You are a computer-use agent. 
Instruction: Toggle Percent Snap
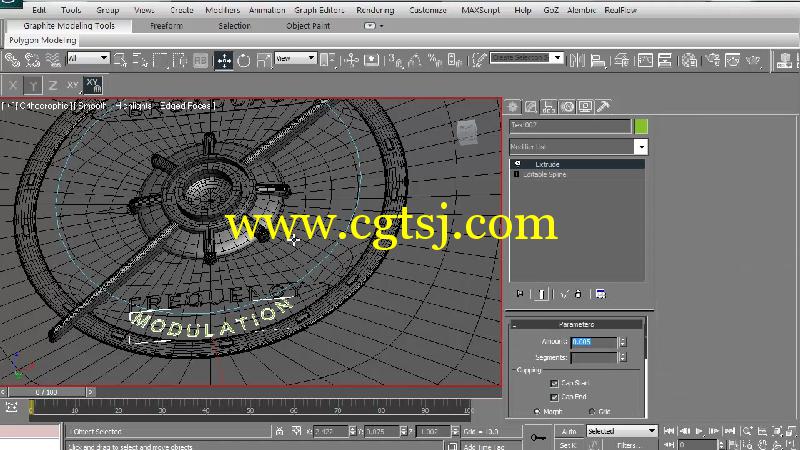435,60
